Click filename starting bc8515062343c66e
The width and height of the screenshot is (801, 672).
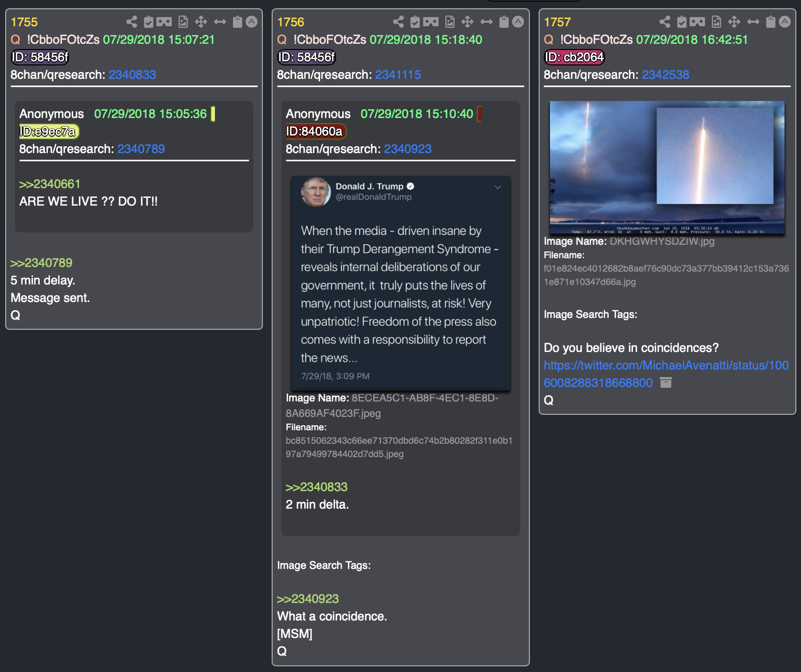(399, 447)
